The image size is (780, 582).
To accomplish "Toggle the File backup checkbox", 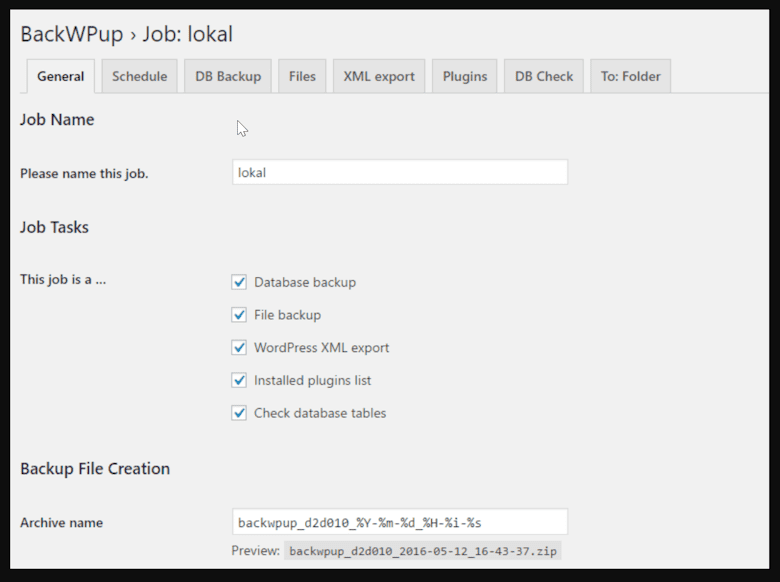I will 239,315.
